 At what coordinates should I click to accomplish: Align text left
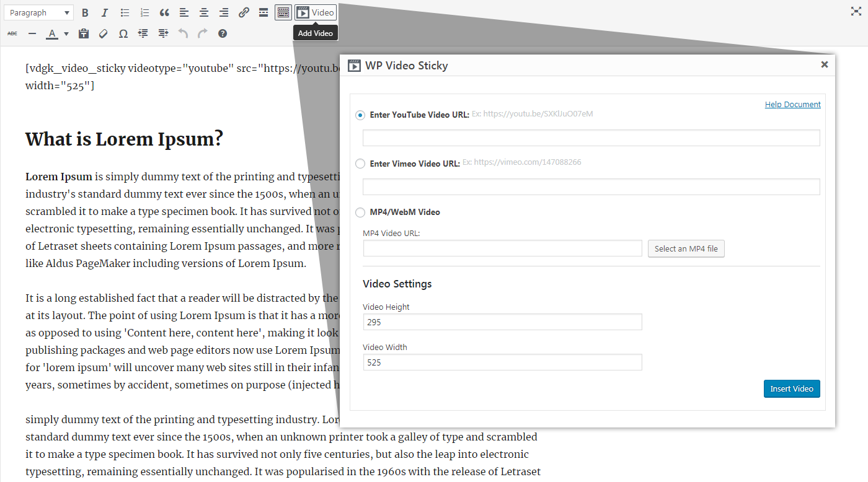(x=184, y=12)
